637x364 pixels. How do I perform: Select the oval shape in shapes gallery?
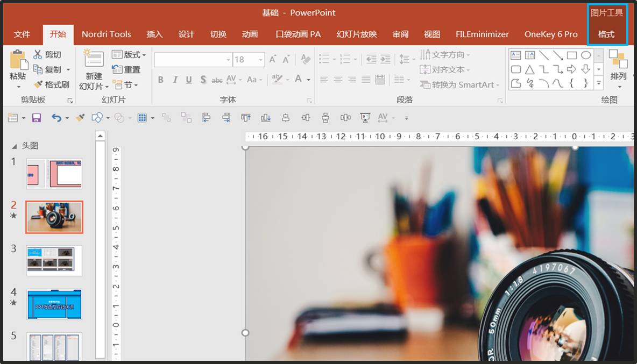pos(586,55)
